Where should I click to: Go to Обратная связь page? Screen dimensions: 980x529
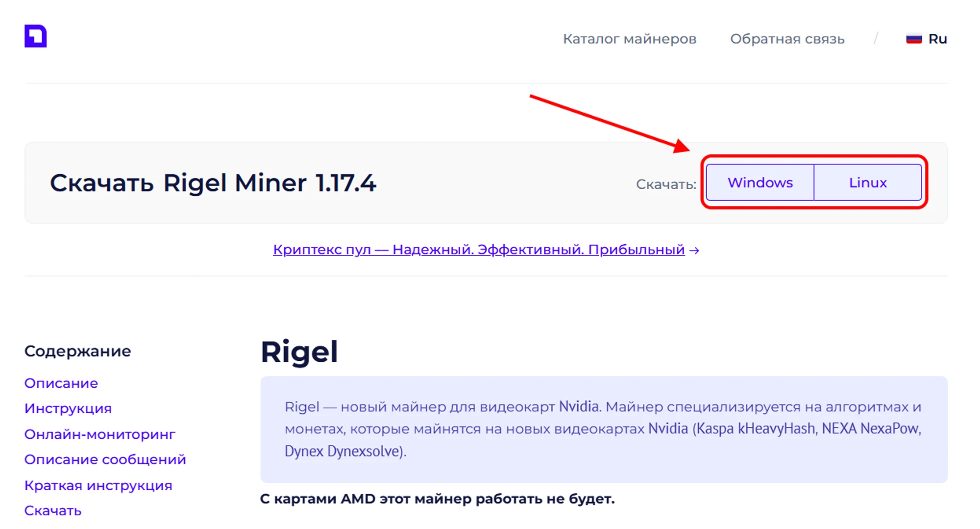[787, 39]
